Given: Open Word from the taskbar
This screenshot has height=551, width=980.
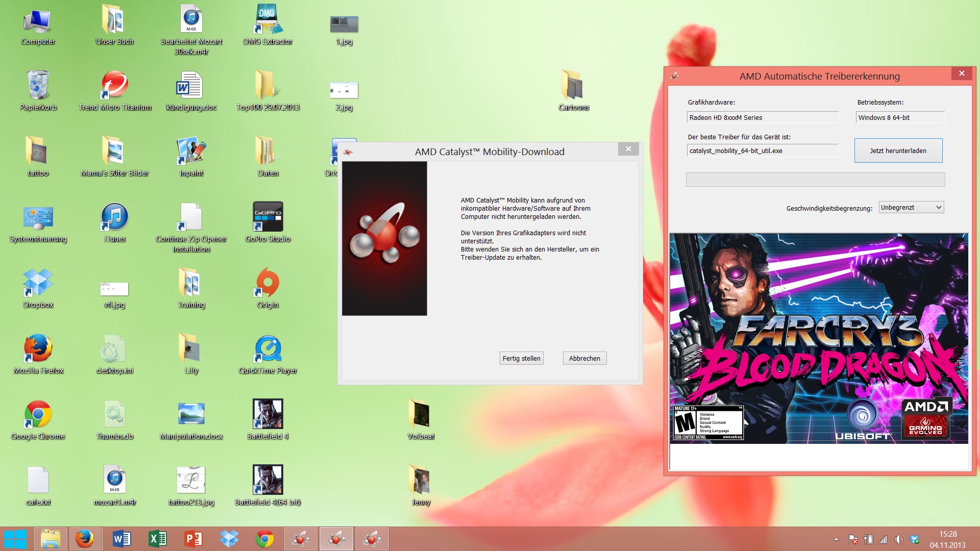Looking at the screenshot, I should click(121, 539).
